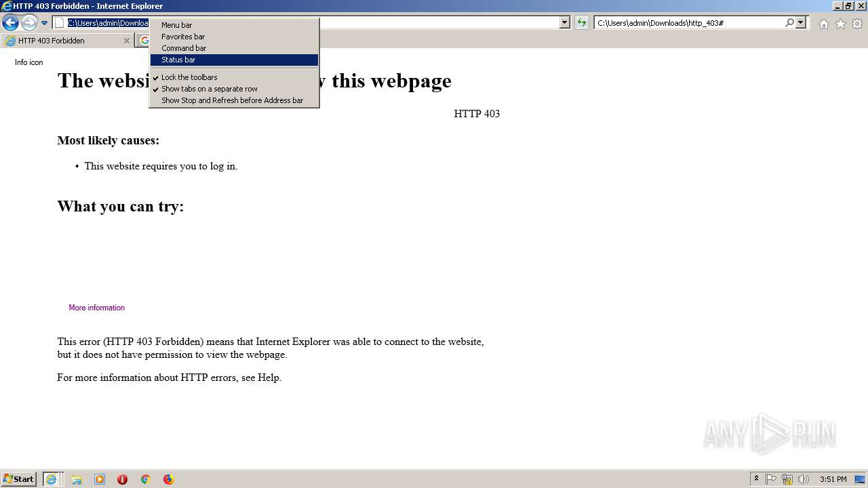The height and width of the screenshot is (488, 868).
Task: Open Windows Media Player taskbar icon
Action: point(100,479)
